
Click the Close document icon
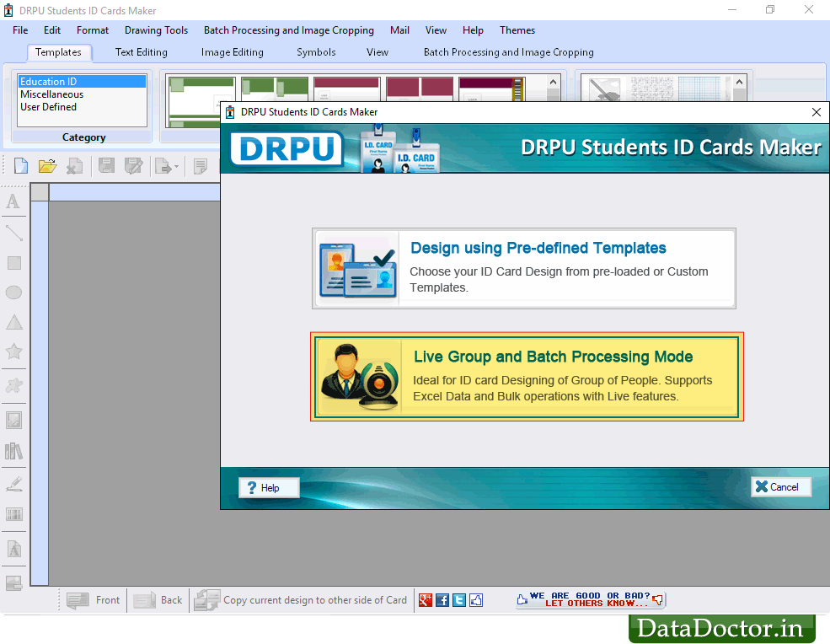click(x=75, y=166)
